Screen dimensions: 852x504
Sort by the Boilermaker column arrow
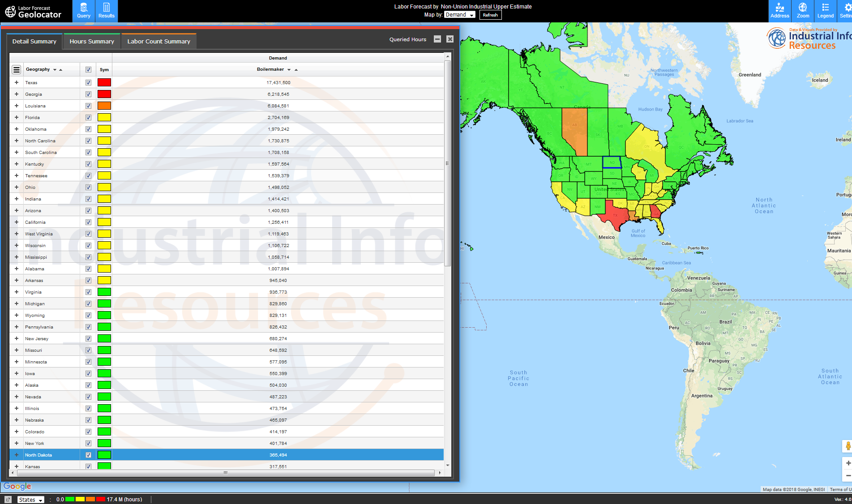[x=289, y=69]
